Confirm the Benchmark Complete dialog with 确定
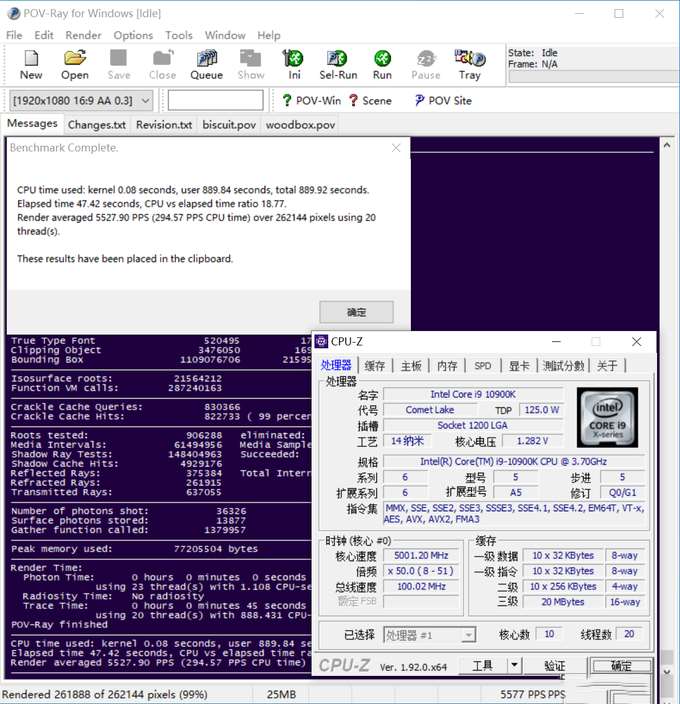 (x=356, y=312)
